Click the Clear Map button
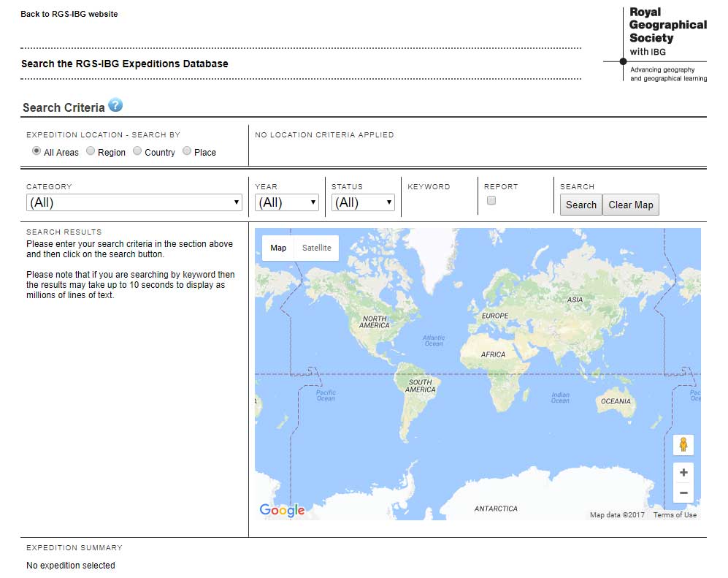This screenshot has height=578, width=728. [630, 205]
